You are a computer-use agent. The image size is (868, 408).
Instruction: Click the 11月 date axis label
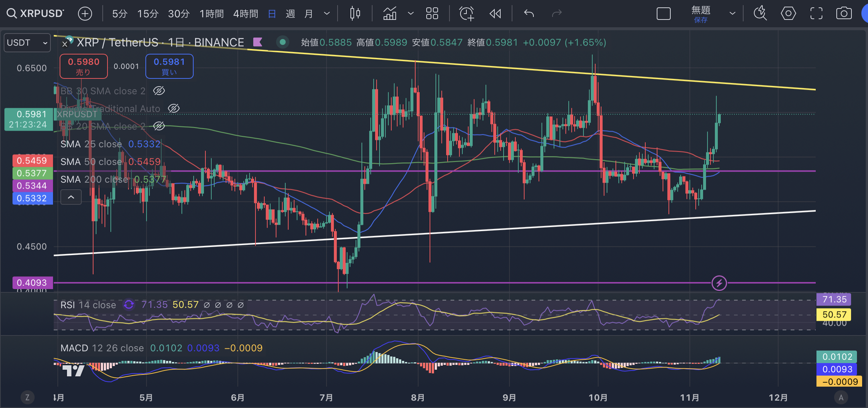coord(689,398)
